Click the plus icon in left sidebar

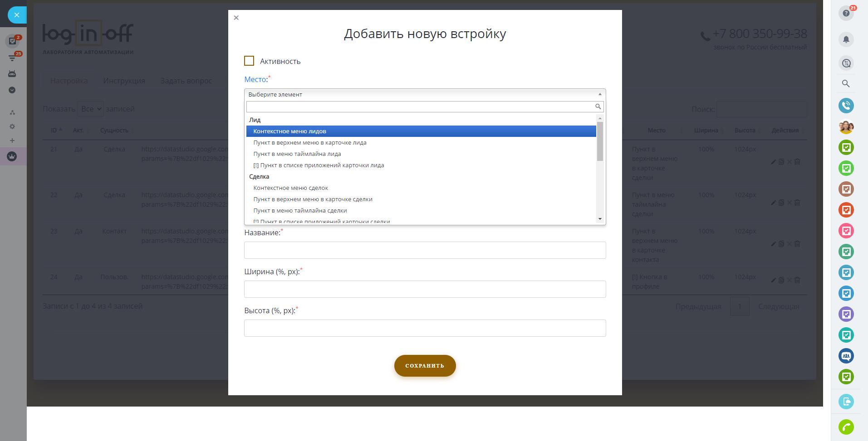point(12,141)
